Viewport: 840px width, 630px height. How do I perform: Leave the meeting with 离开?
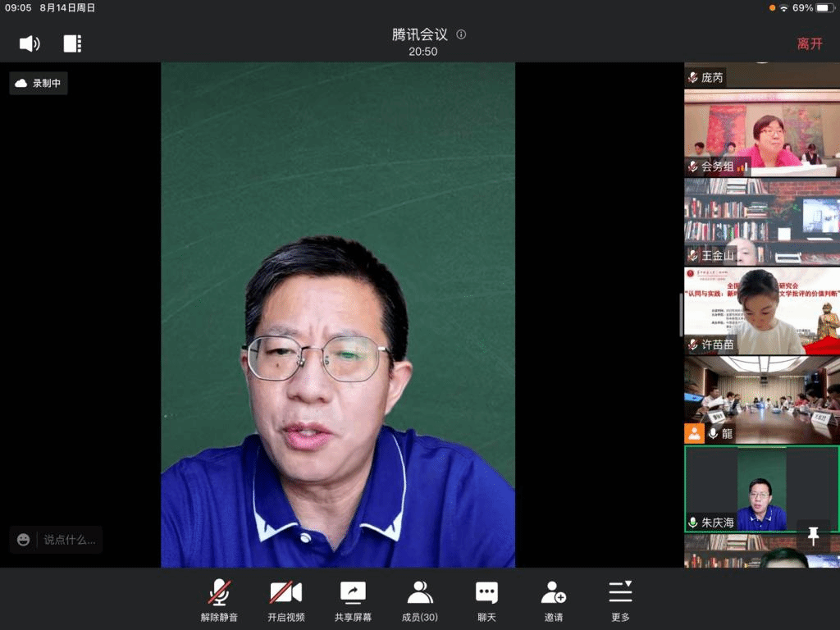tap(809, 43)
